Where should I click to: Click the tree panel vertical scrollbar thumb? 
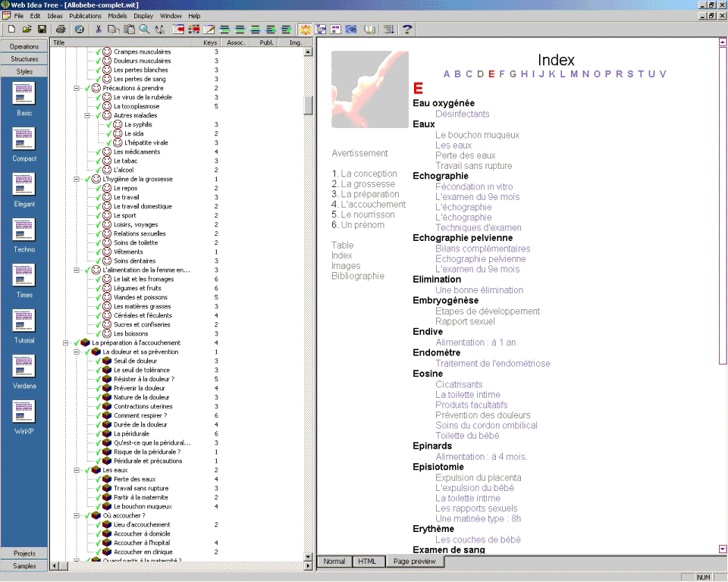pyautogui.click(x=308, y=105)
